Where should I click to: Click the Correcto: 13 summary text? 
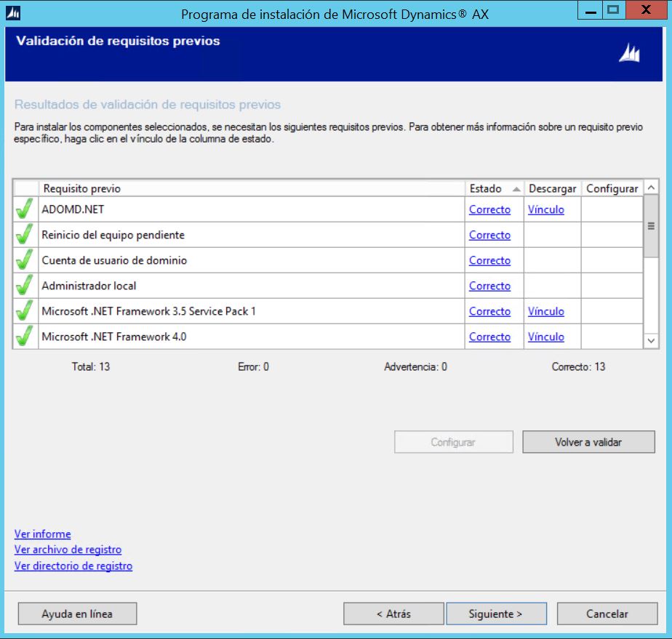pyautogui.click(x=579, y=366)
